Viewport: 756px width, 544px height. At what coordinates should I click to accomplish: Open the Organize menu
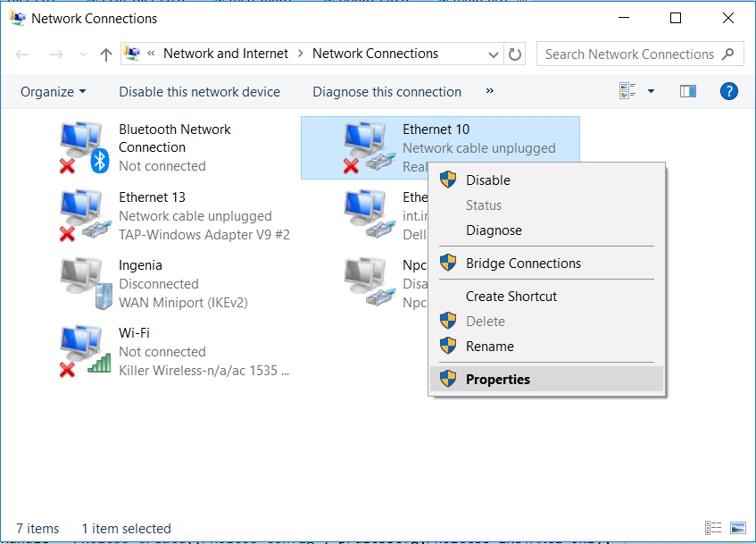pos(52,91)
